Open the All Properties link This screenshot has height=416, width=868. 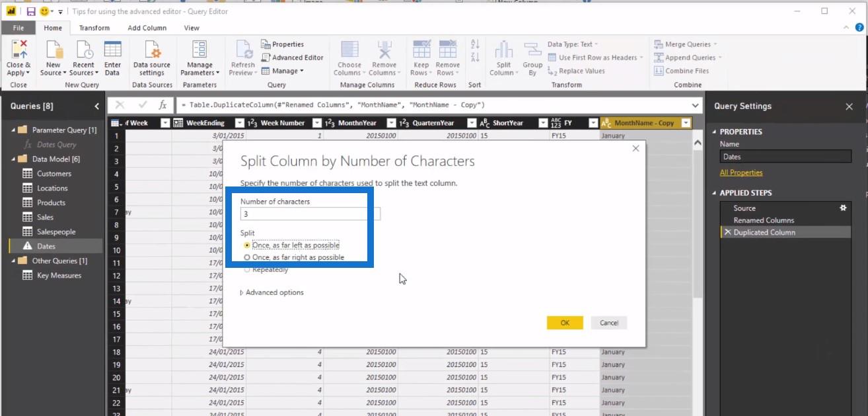741,173
